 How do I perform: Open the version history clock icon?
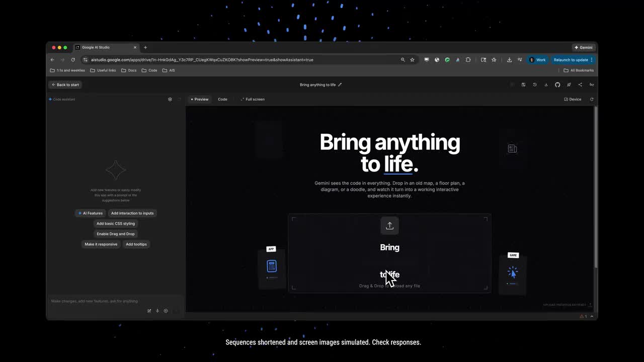pyautogui.click(x=535, y=84)
